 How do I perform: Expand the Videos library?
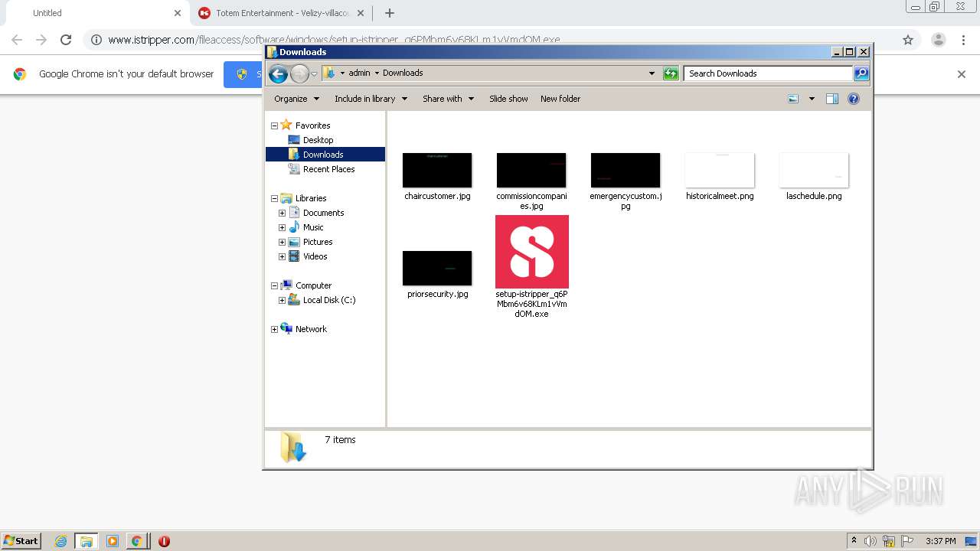pos(282,256)
